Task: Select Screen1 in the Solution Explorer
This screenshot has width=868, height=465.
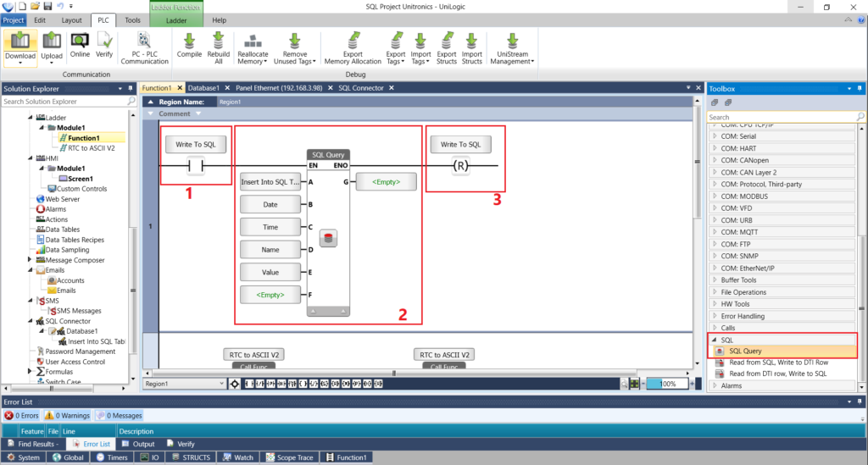Action: point(80,179)
